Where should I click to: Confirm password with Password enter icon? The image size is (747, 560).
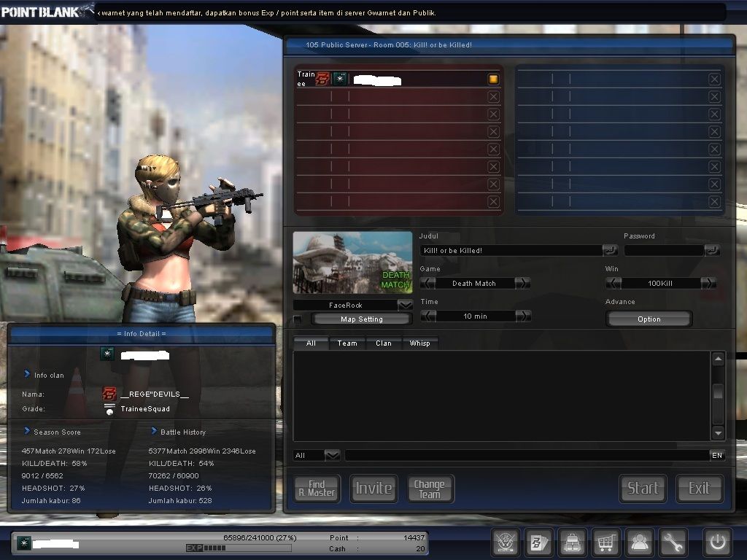tap(712, 250)
